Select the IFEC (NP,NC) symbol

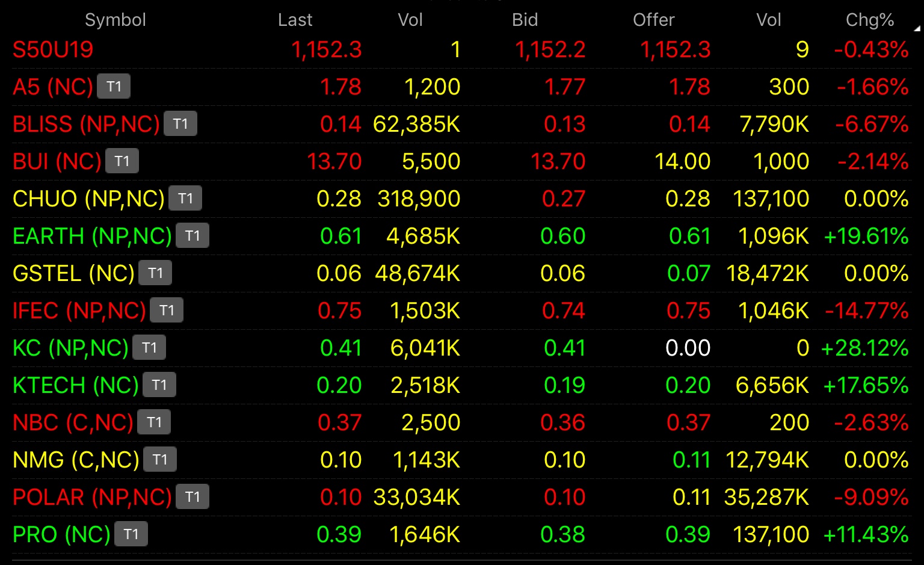(x=79, y=310)
